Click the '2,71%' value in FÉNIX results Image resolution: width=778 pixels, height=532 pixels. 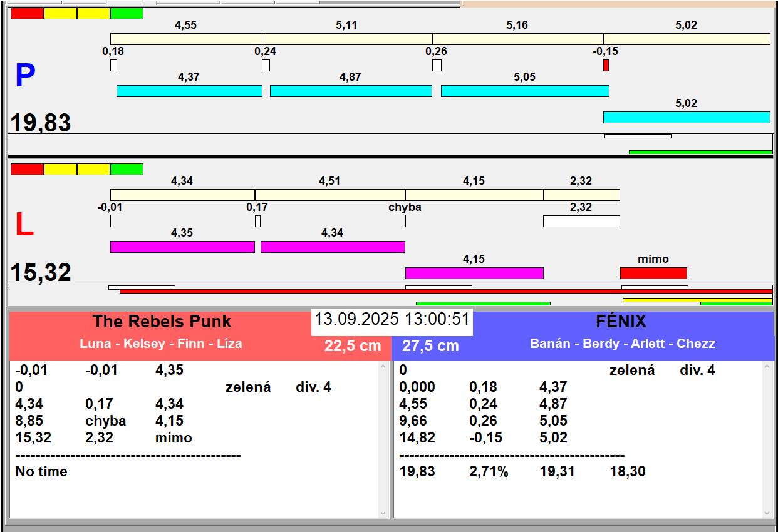(x=489, y=472)
